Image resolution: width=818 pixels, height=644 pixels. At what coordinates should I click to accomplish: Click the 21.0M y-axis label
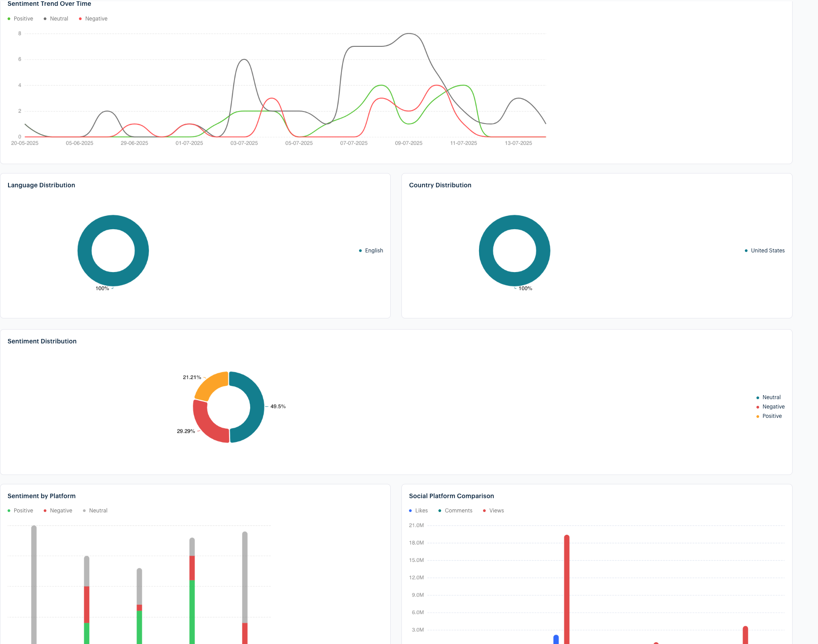pos(417,525)
